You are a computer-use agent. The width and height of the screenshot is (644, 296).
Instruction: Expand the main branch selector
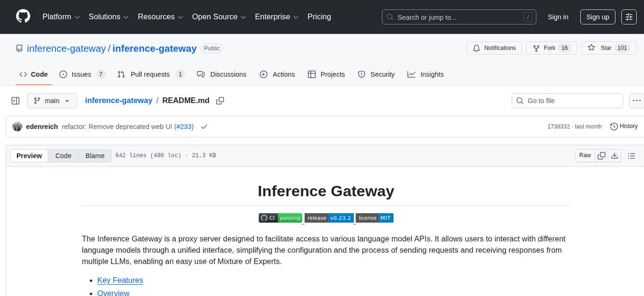52,100
